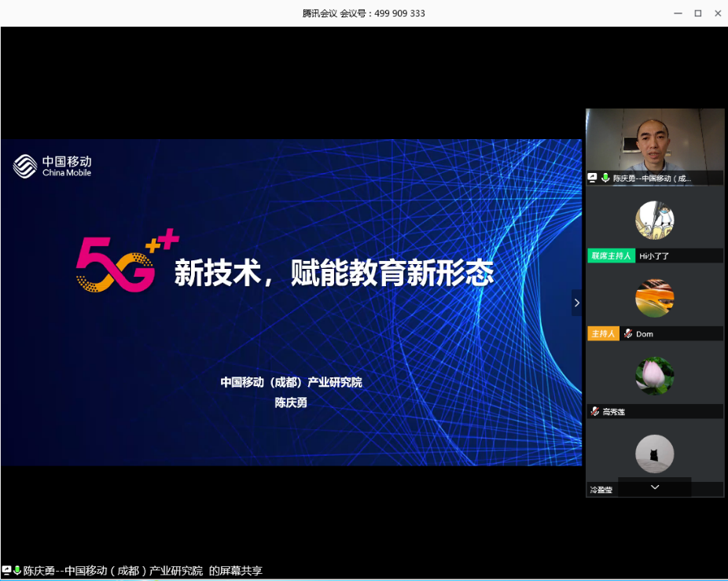Image resolution: width=728 pixels, height=581 pixels.
Task: Click the presenter name 陈庆勇 on the slide
Action: click(291, 403)
